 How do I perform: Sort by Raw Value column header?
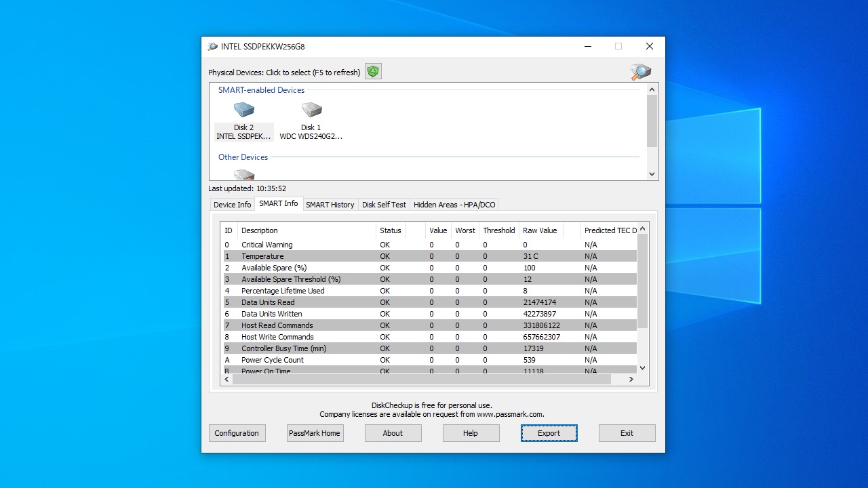540,230
